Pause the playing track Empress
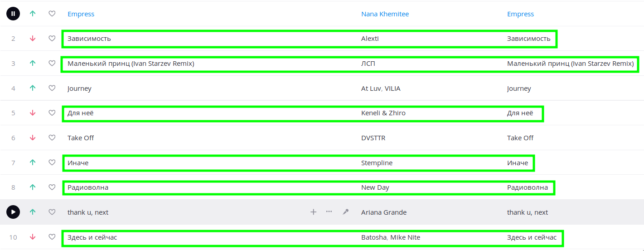The height and width of the screenshot is (251, 644). (13, 14)
